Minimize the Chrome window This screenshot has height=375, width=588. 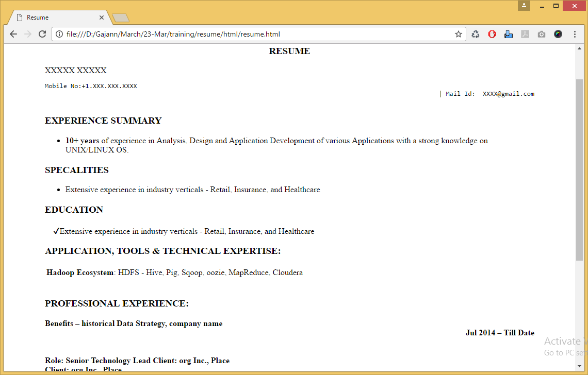(x=542, y=6)
